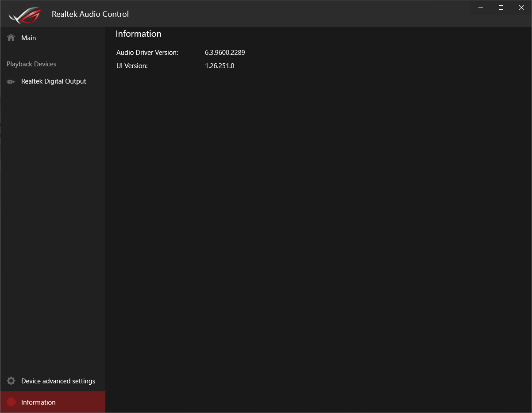Click the home icon beside Main
The image size is (532, 413).
11,38
